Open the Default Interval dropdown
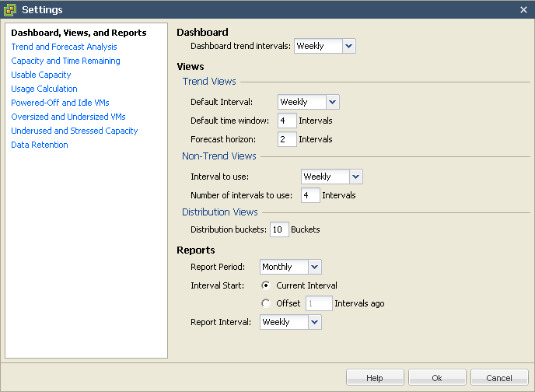The height and width of the screenshot is (392, 535). tap(309, 102)
